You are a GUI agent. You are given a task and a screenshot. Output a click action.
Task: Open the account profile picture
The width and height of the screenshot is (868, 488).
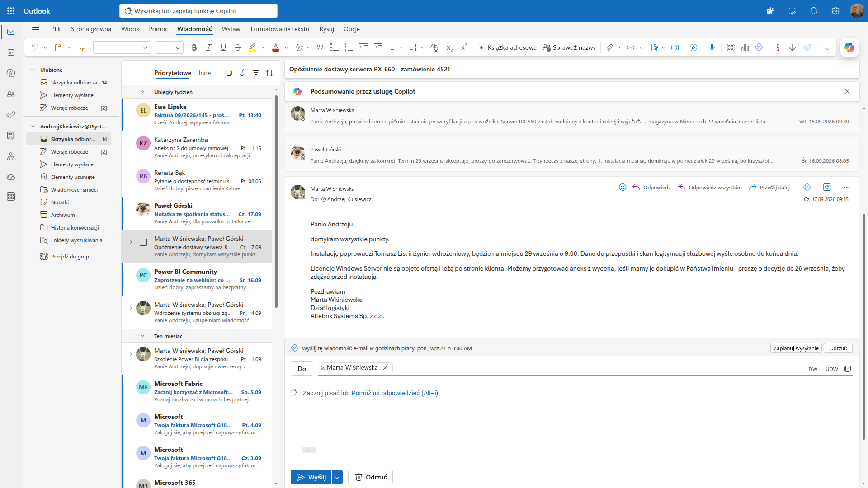tap(857, 11)
